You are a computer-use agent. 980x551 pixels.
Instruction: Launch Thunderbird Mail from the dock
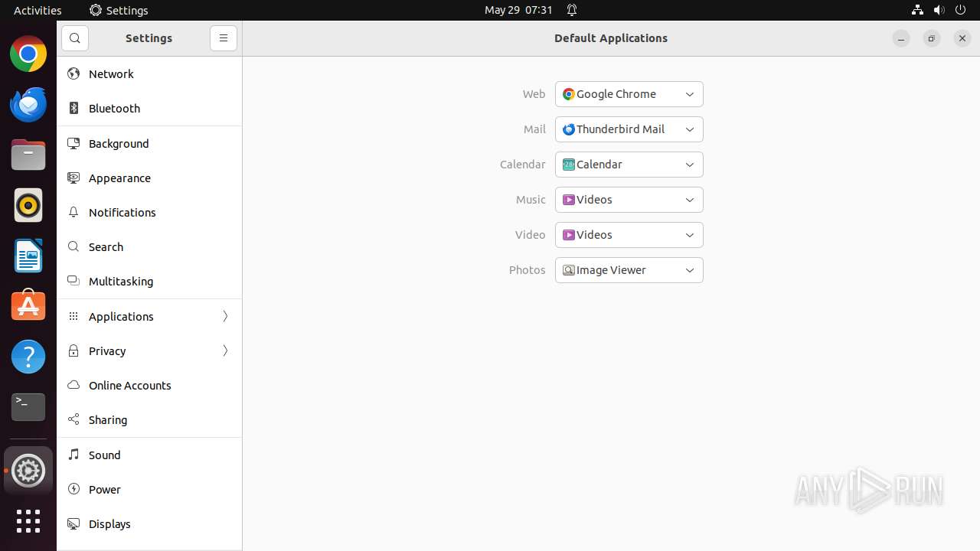[28, 105]
